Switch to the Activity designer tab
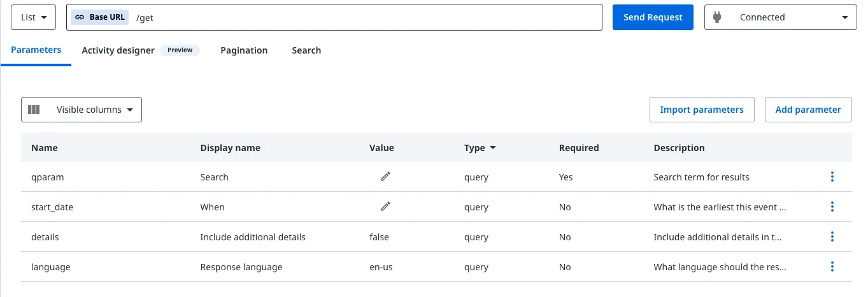The height and width of the screenshot is (297, 868). click(118, 50)
